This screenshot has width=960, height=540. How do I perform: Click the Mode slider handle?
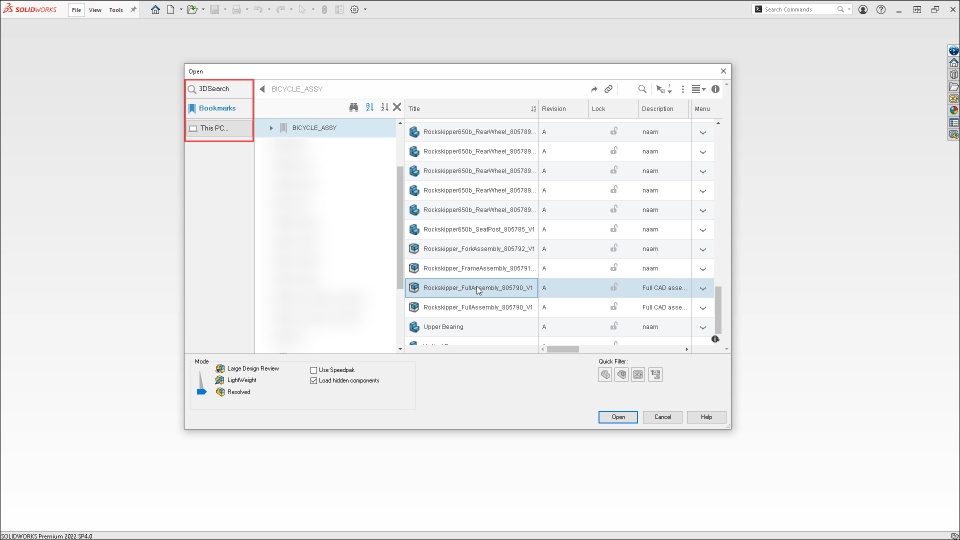[x=201, y=391]
